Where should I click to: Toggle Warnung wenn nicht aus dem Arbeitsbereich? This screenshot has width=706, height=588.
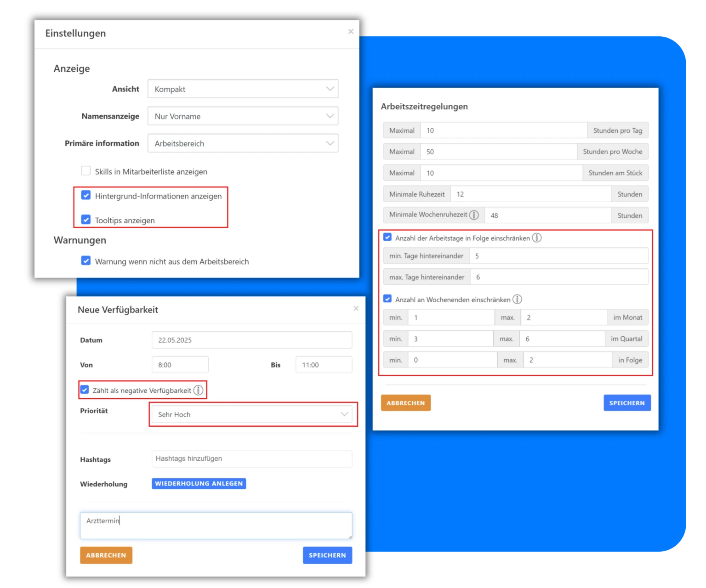[86, 261]
